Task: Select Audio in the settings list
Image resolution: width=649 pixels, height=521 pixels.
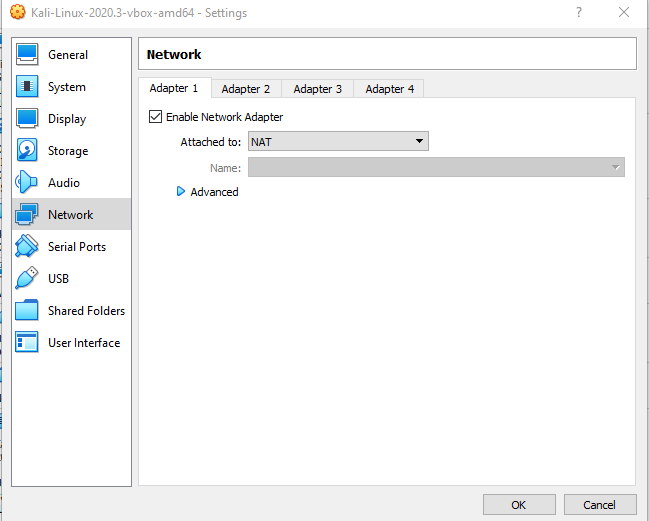Action: click(x=64, y=182)
